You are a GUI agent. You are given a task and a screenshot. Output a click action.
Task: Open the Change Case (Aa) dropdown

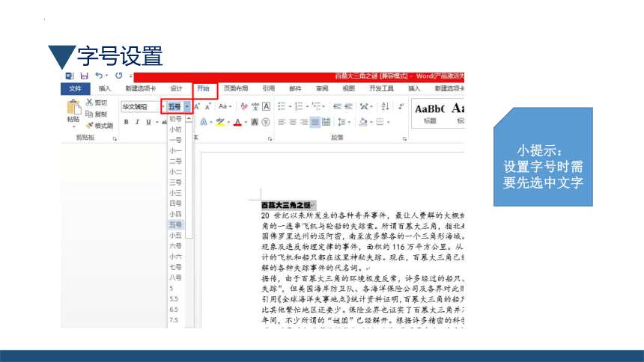point(225,107)
